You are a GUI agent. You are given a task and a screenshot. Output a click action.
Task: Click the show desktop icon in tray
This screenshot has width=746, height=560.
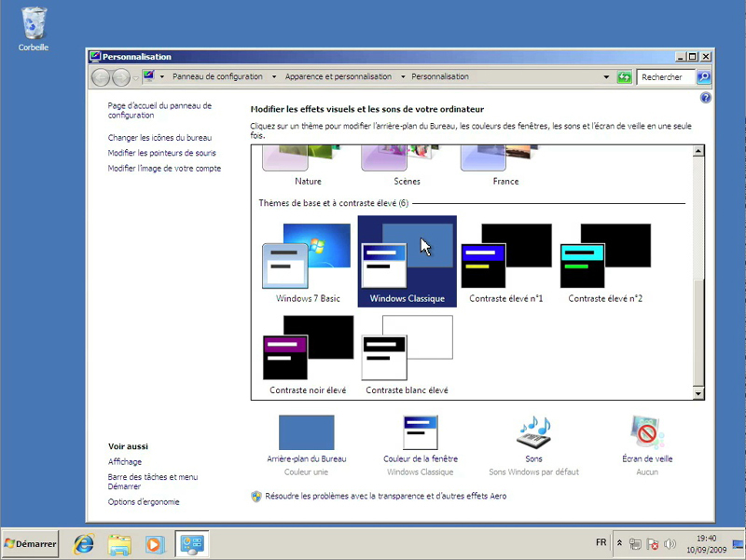739,544
